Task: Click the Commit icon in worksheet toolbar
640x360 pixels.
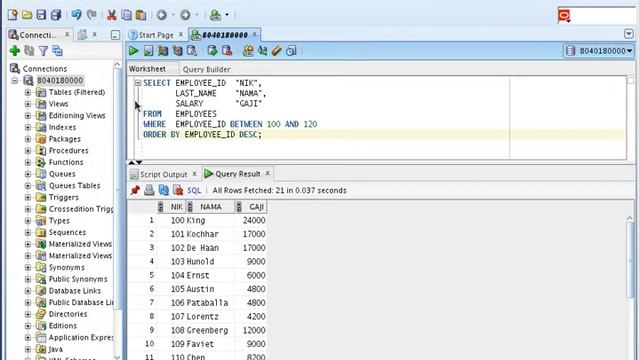Action: 212,51
